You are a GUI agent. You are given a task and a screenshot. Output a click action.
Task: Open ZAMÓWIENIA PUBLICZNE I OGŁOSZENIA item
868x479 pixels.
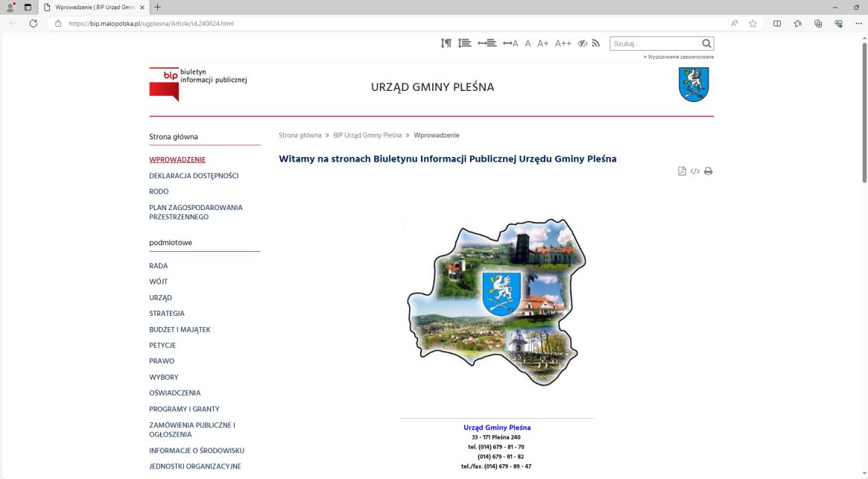tap(192, 430)
